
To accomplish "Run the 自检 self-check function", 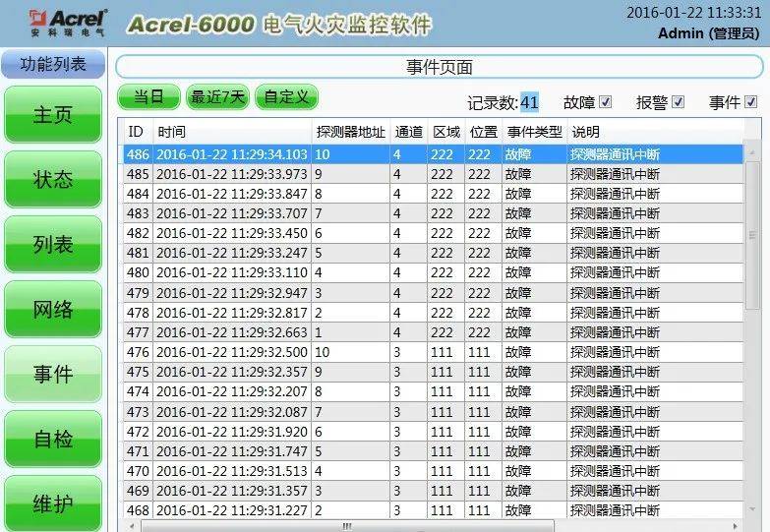I will [53, 440].
